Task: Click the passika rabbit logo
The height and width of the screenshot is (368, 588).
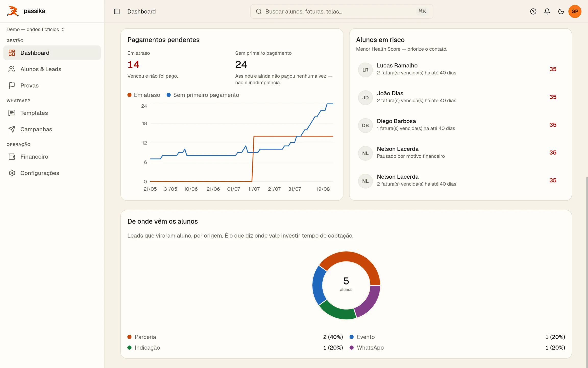Action: tap(13, 11)
